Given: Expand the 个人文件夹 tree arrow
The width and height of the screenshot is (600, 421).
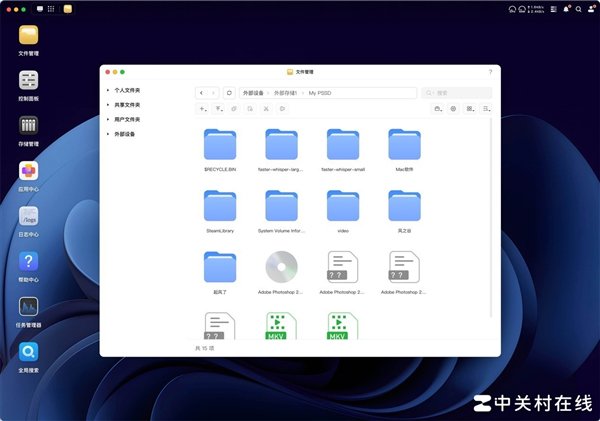Looking at the screenshot, I should [x=108, y=90].
